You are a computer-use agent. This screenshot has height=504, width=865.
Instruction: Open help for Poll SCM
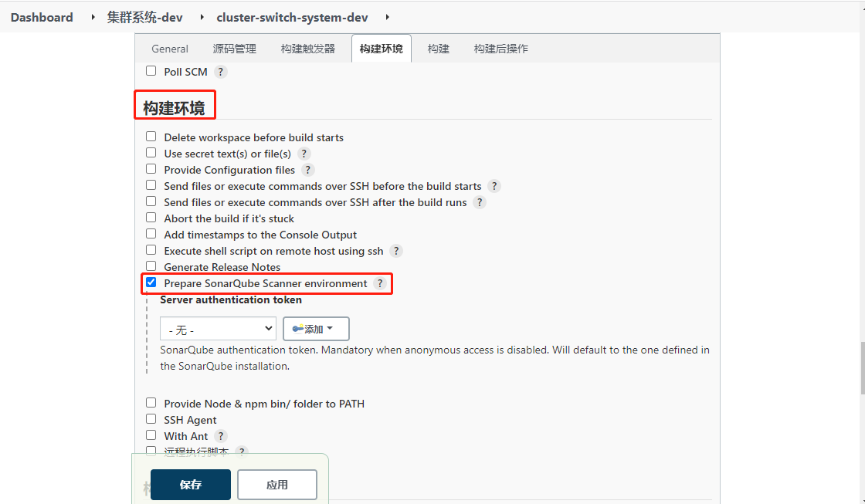pyautogui.click(x=220, y=72)
